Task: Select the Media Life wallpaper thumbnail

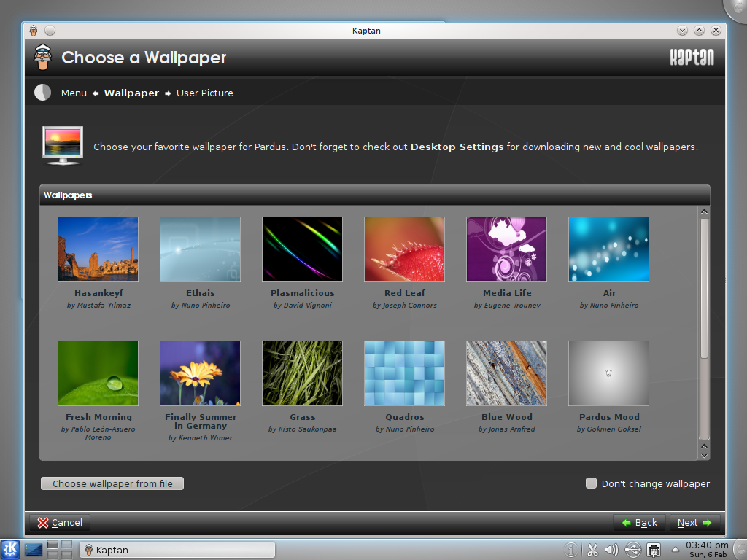Action: 506,249
